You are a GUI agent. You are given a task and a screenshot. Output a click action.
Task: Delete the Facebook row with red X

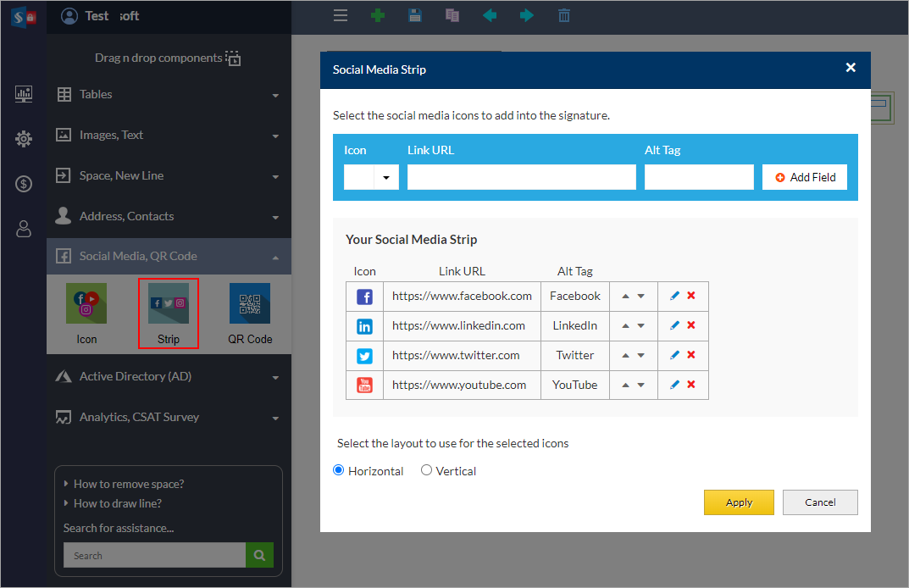pos(691,296)
